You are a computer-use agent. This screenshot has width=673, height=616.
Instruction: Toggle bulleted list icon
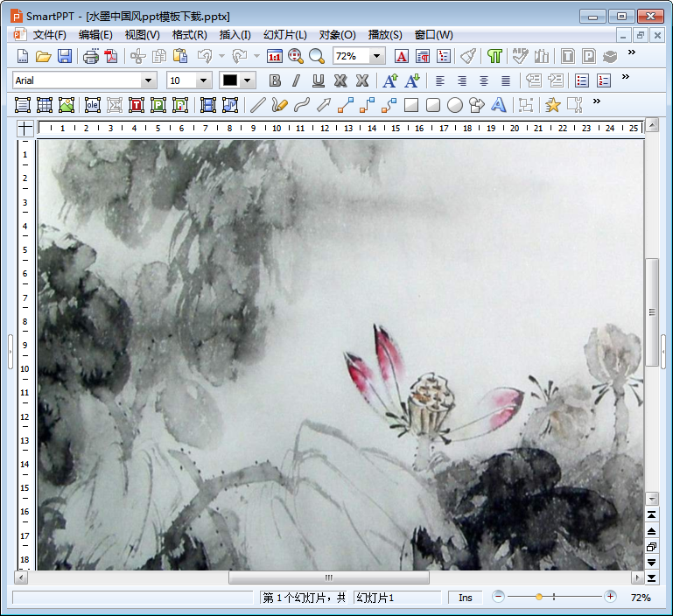coord(582,80)
